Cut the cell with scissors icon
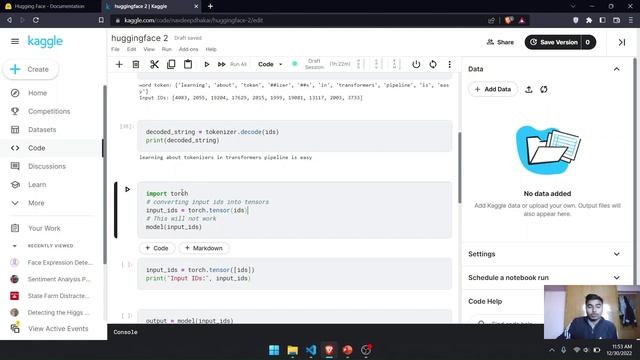Viewport: 640px width, 360px height. [x=154, y=64]
